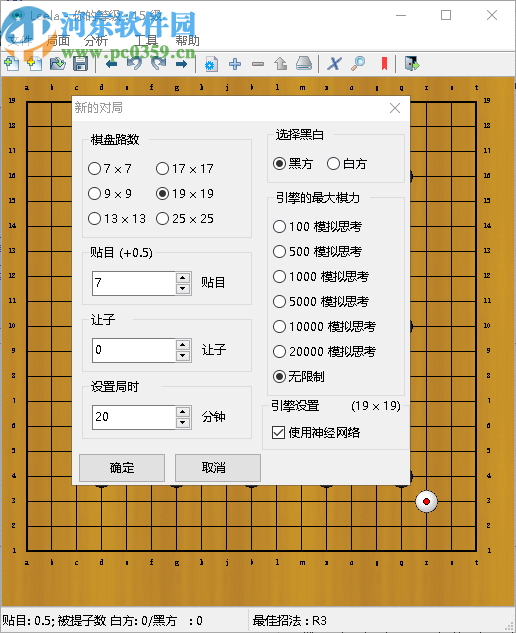Minimize the Leela window
Viewport: 516px width, 633px height.
[x=401, y=15]
